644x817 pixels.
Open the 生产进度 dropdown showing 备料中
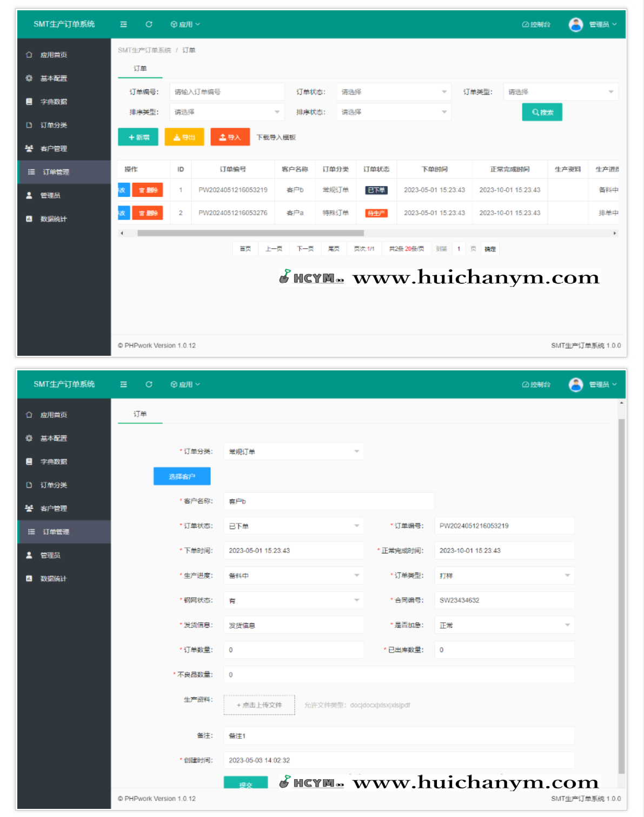(x=294, y=576)
